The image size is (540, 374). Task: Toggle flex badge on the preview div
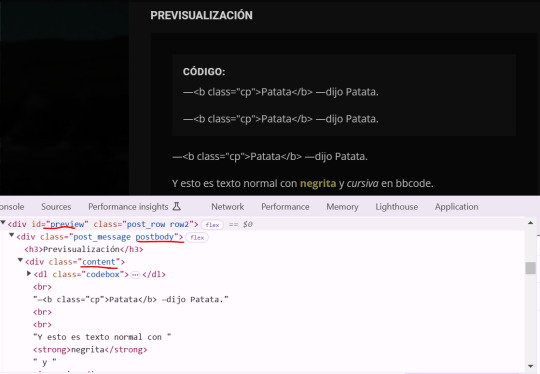click(212, 225)
